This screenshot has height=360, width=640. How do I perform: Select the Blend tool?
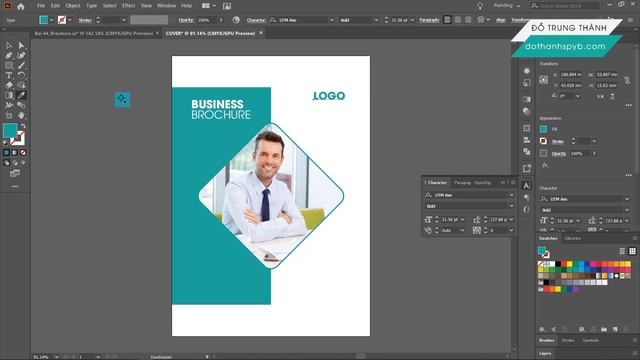21,105
